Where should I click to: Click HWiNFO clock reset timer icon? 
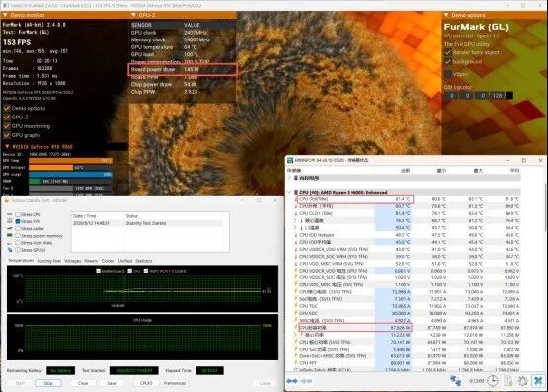(x=493, y=380)
